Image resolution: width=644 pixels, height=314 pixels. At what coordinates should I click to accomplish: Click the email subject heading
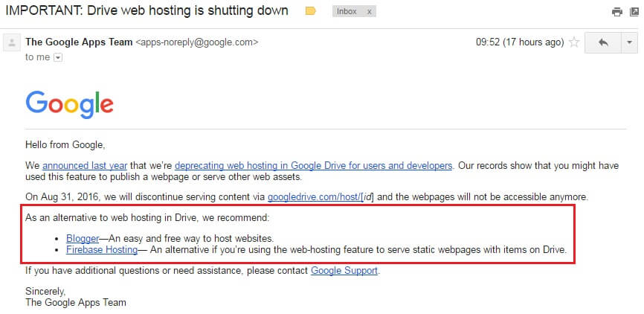pyautogui.click(x=147, y=12)
